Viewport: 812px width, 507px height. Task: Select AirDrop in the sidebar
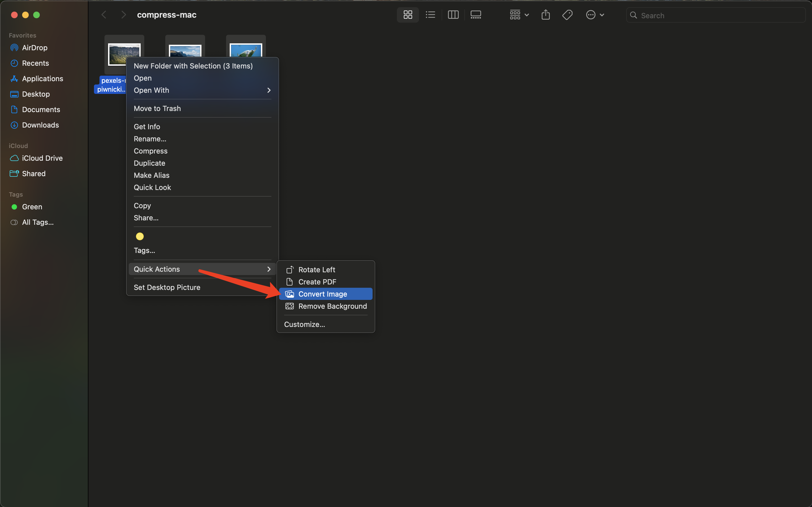pos(34,47)
